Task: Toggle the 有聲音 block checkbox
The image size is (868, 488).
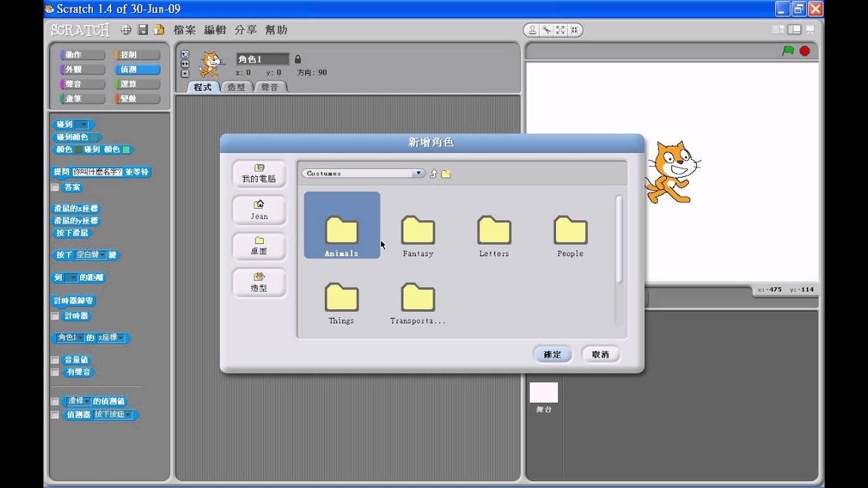Action: tap(55, 372)
